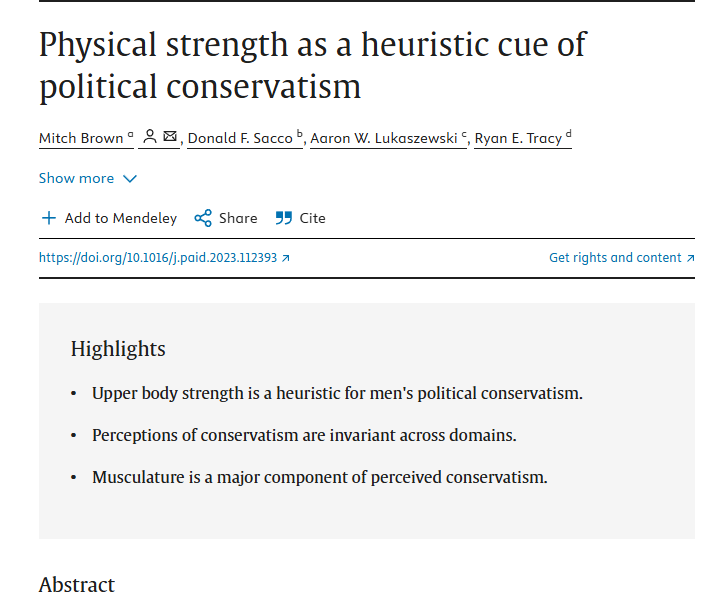Click the share network icon
Viewport: 709px width, 598px height.
[203, 218]
